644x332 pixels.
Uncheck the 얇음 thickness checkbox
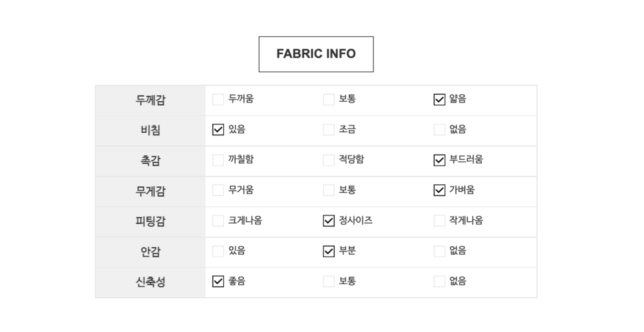point(439,99)
